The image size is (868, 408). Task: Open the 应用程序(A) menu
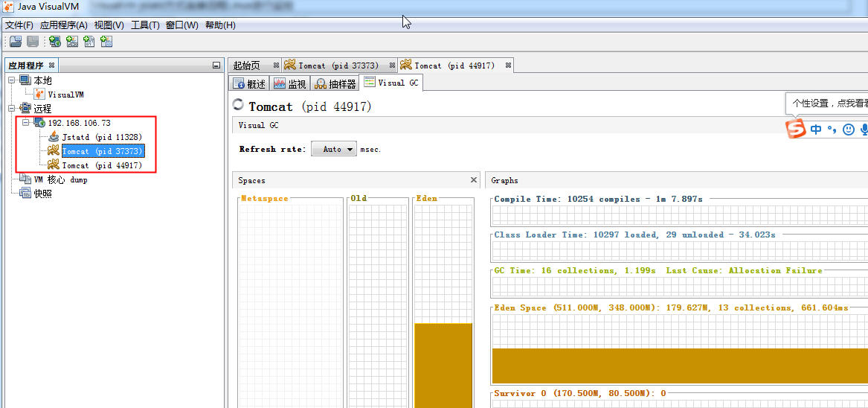tap(64, 25)
